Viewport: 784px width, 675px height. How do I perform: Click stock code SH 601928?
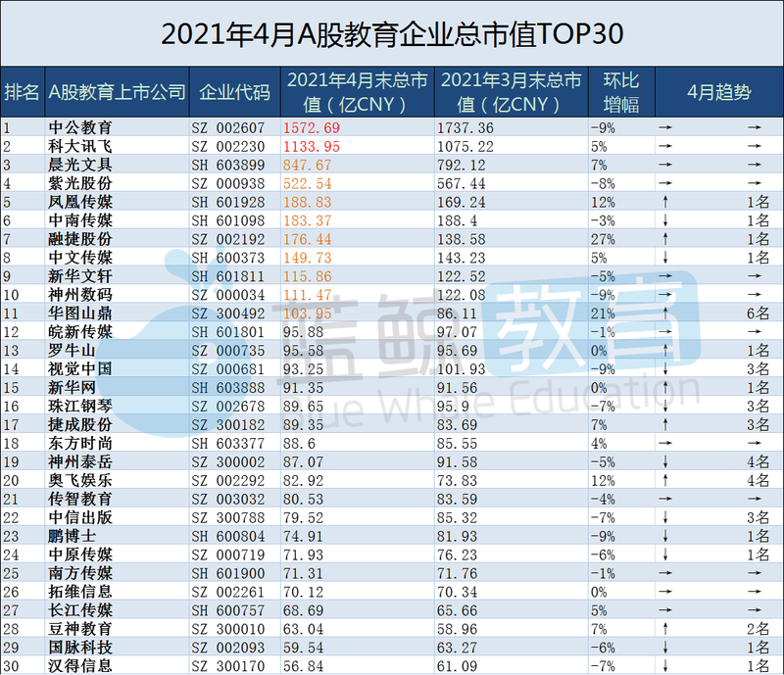coord(228,202)
